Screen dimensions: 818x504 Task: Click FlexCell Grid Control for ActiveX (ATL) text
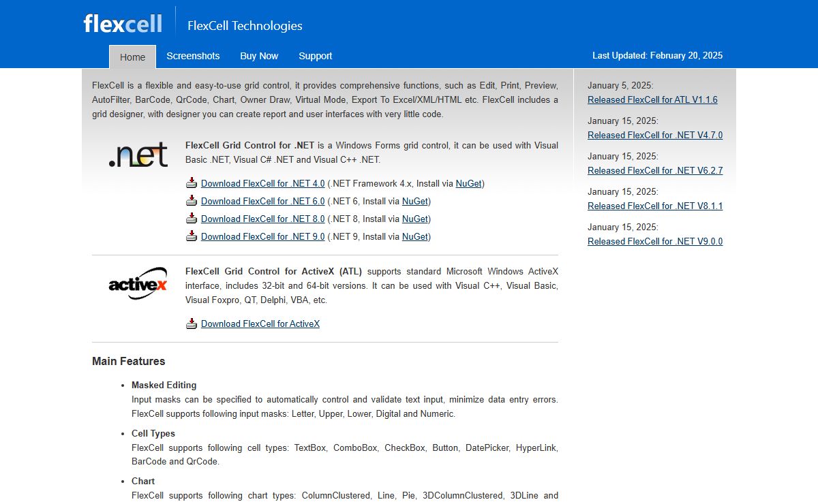tap(274, 271)
